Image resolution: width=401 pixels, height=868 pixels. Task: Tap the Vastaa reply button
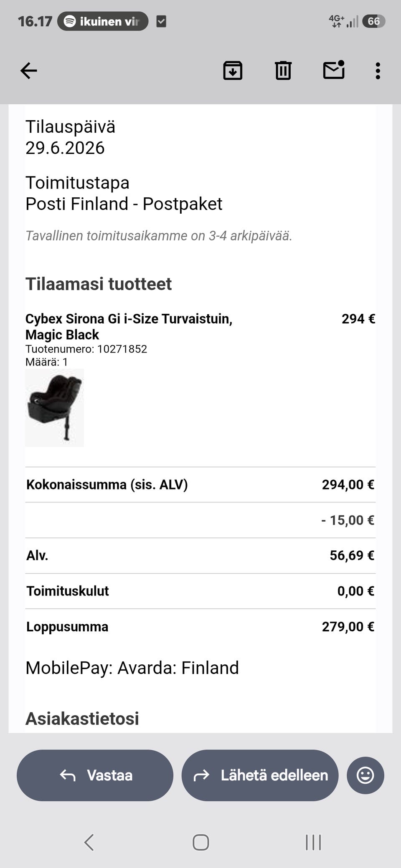pyautogui.click(x=95, y=775)
